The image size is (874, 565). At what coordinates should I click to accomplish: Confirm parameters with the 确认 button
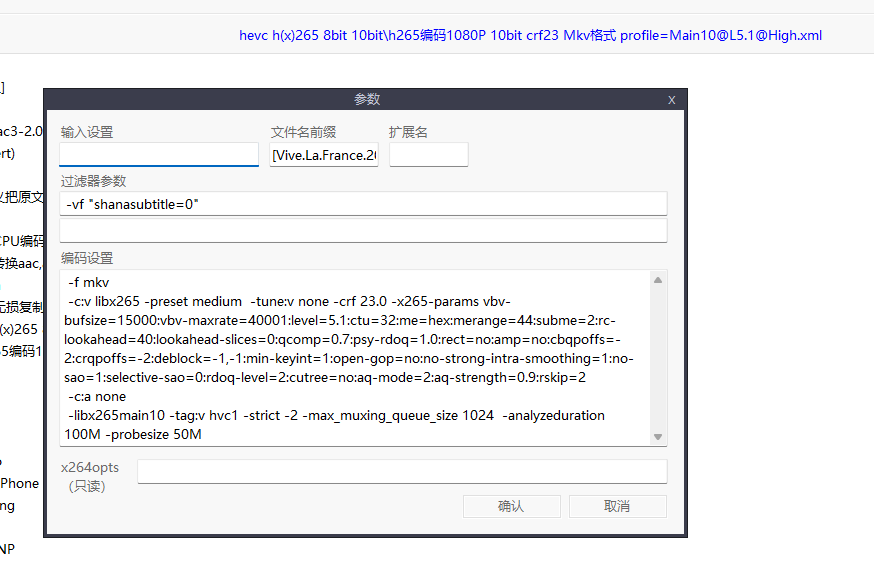click(x=511, y=506)
